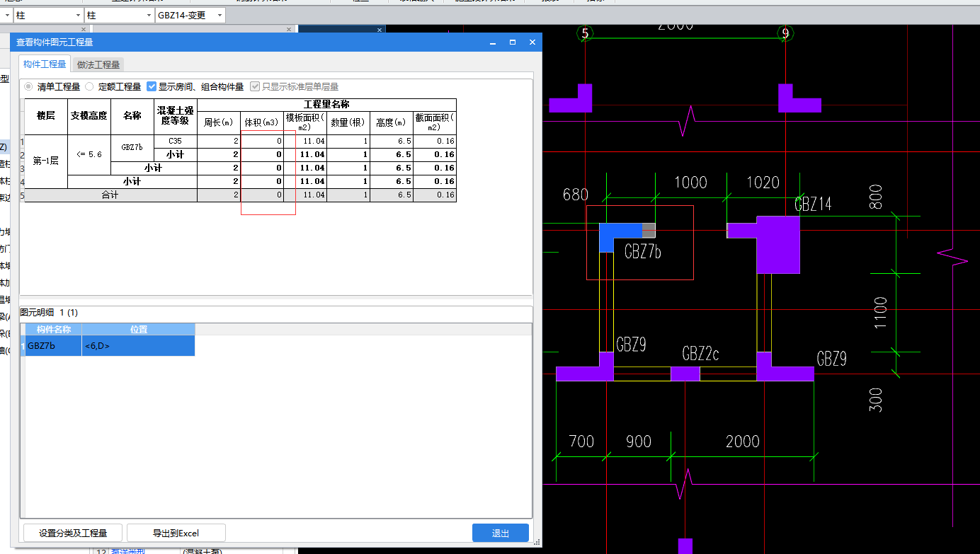Select the 定额工程量 radio button

[x=90, y=87]
